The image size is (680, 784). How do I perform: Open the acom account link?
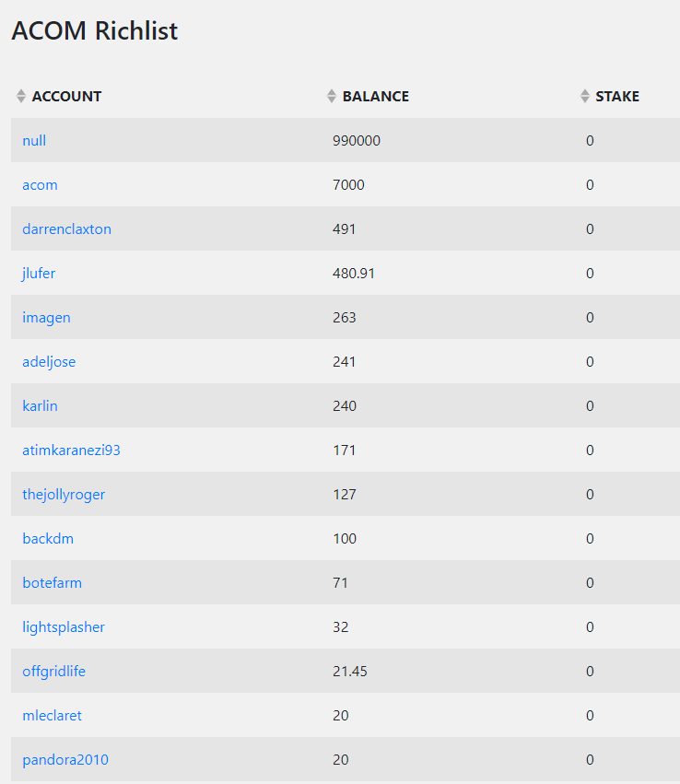(x=40, y=185)
